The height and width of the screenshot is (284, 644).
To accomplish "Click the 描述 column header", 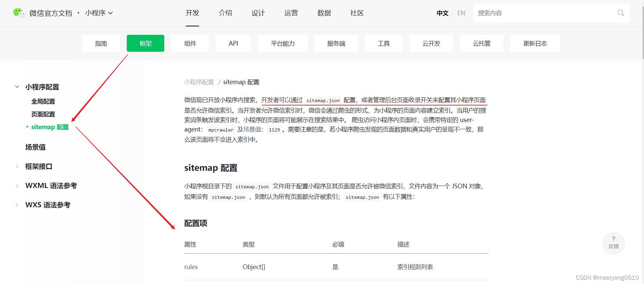I will click(x=403, y=244).
